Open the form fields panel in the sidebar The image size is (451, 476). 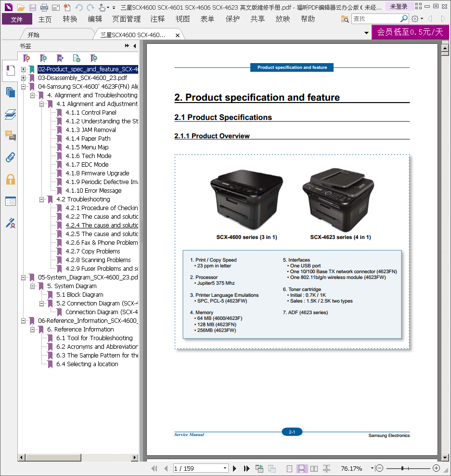tap(10, 201)
